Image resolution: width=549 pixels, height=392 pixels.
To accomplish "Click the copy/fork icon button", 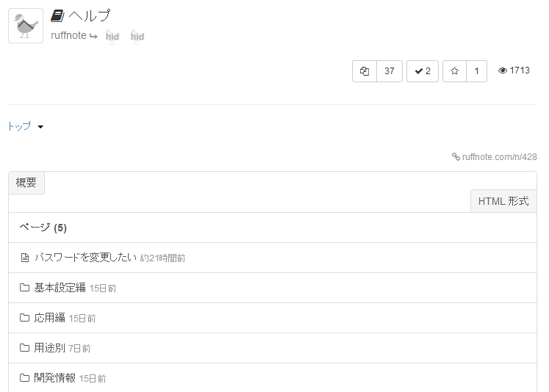I will [x=365, y=71].
